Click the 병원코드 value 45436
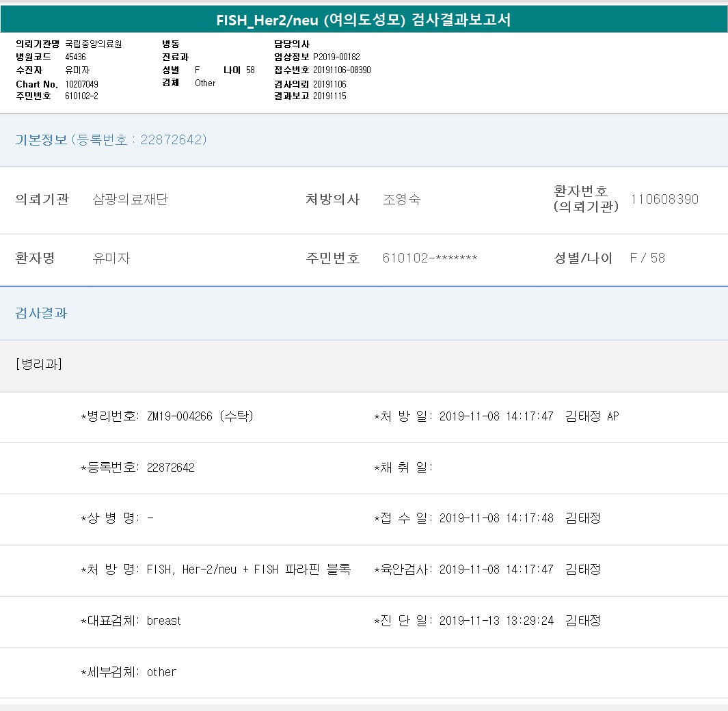 [x=75, y=57]
